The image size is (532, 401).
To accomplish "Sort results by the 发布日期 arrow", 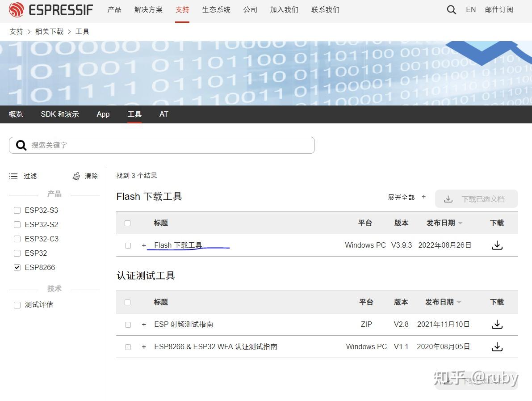I will point(460,223).
